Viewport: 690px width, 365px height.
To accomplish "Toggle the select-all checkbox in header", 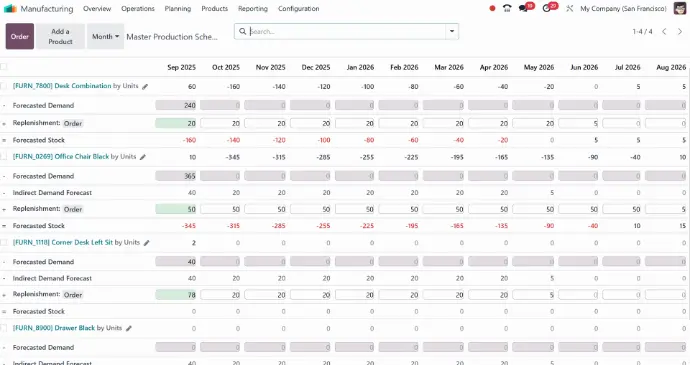I will [x=4, y=67].
